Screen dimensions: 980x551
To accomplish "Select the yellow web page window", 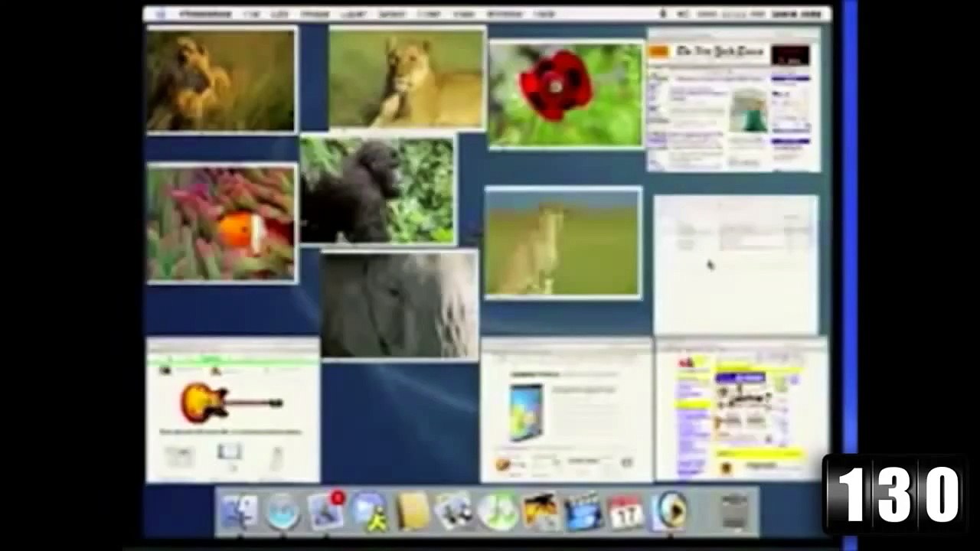I will (741, 409).
